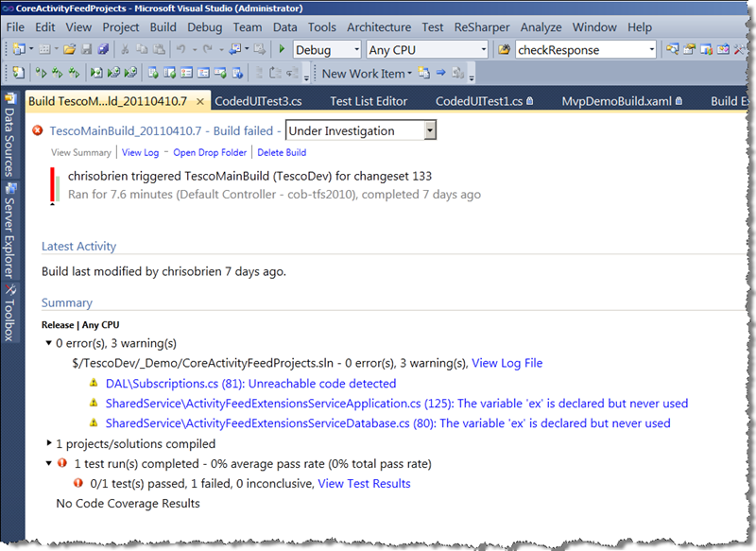756x551 pixels.
Task: Open the File menu
Action: coord(15,27)
